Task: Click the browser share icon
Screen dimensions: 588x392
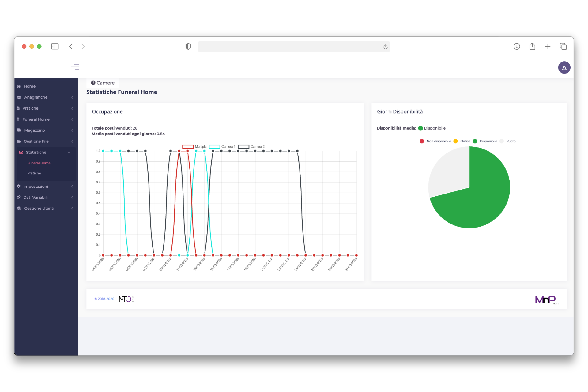Action: pyautogui.click(x=532, y=47)
